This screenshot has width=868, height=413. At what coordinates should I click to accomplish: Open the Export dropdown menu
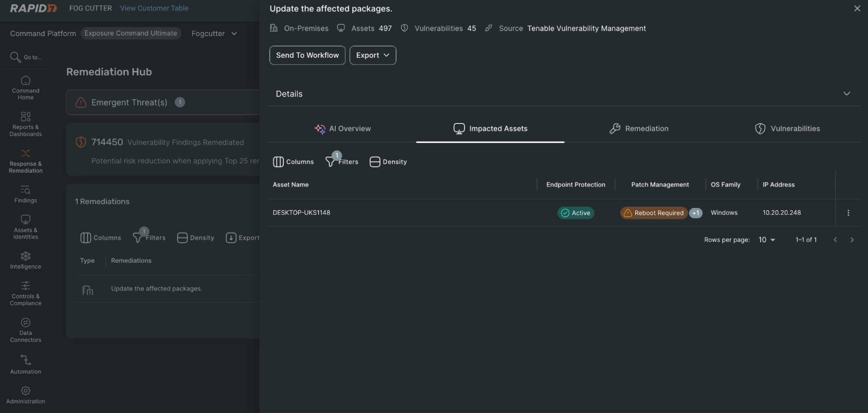373,55
